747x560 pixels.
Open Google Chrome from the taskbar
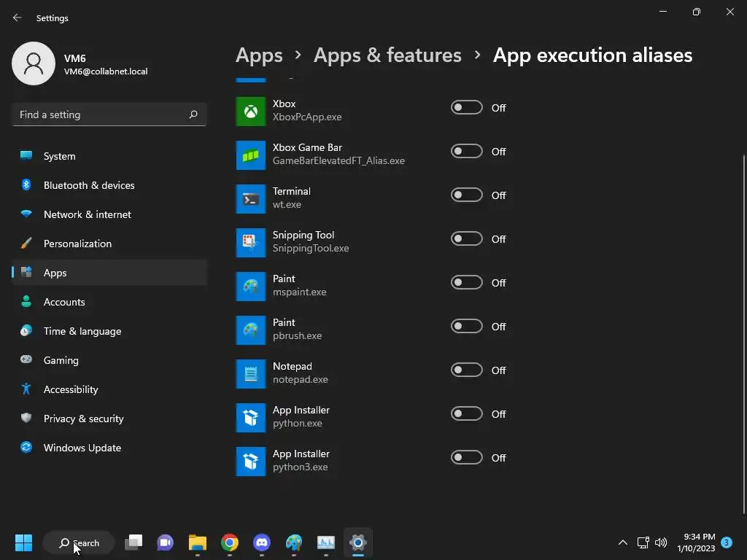pos(230,542)
